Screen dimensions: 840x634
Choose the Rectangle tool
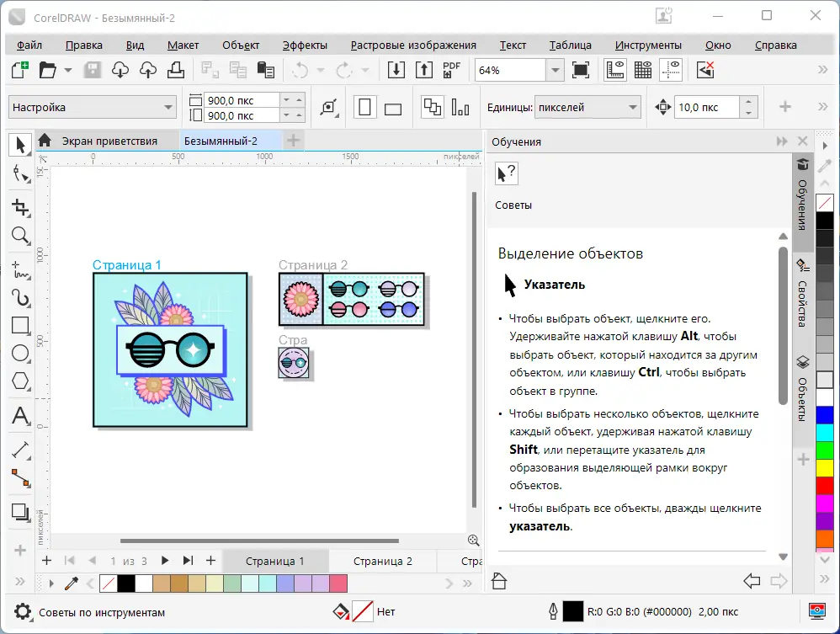coord(20,326)
